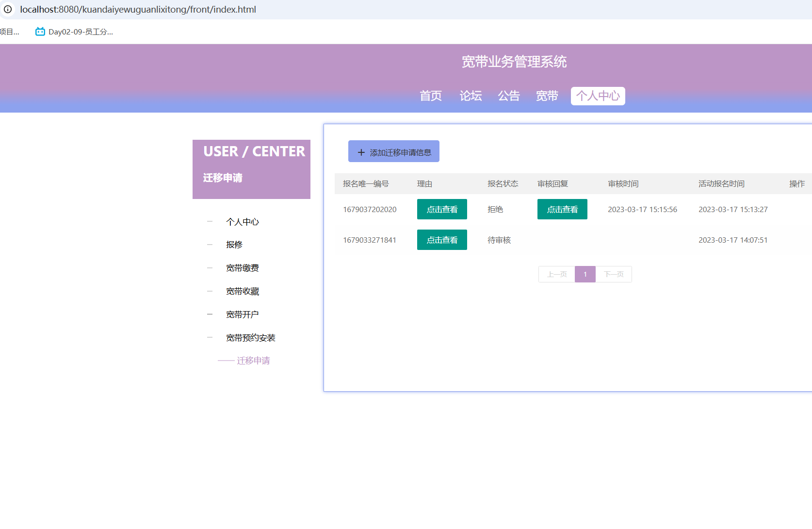Click the 活动报名时间 column header

(721, 184)
